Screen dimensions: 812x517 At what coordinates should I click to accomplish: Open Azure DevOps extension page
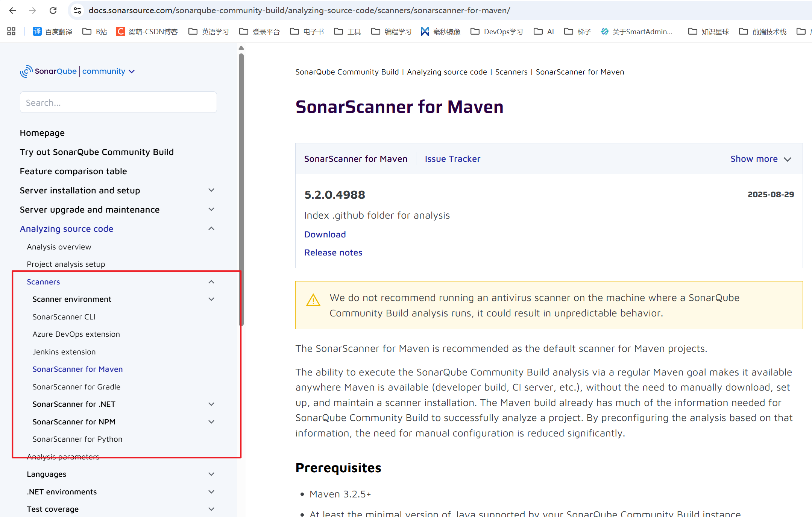tap(76, 334)
